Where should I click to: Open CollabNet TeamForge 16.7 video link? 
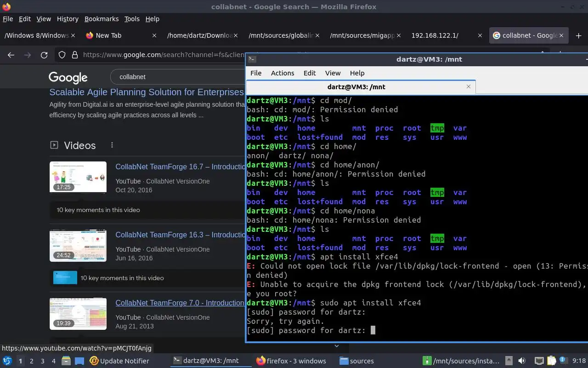[x=180, y=167]
